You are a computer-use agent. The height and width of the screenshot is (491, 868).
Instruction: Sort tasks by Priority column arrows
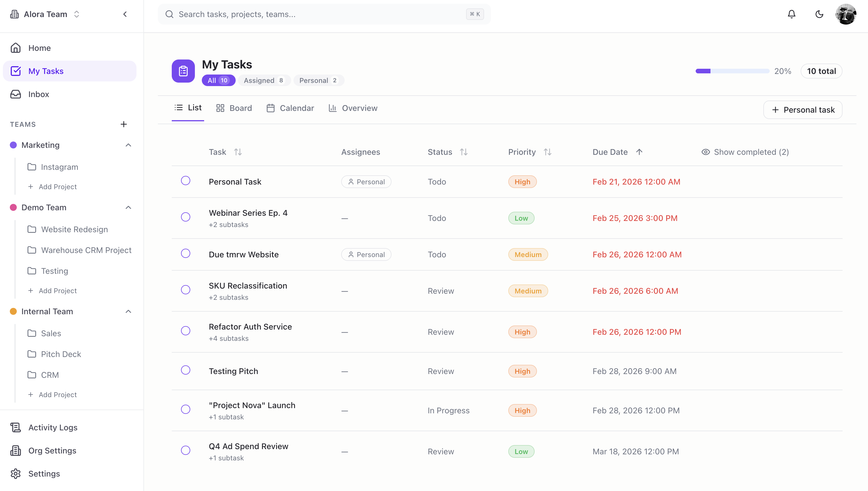pyautogui.click(x=547, y=152)
